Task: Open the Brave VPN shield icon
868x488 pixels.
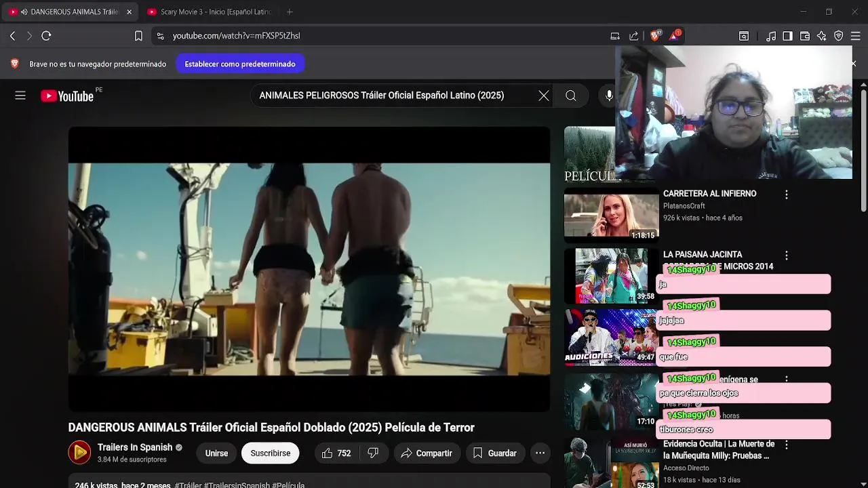Action: [839, 36]
